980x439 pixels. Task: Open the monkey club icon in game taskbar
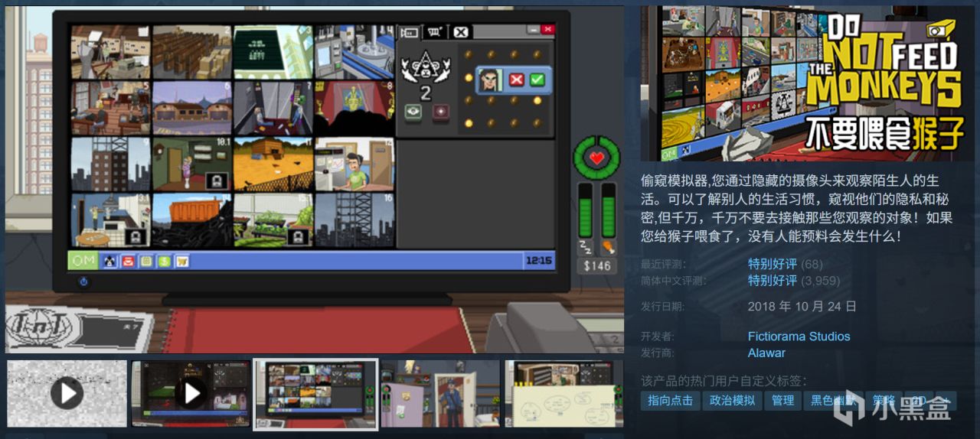tap(109, 262)
